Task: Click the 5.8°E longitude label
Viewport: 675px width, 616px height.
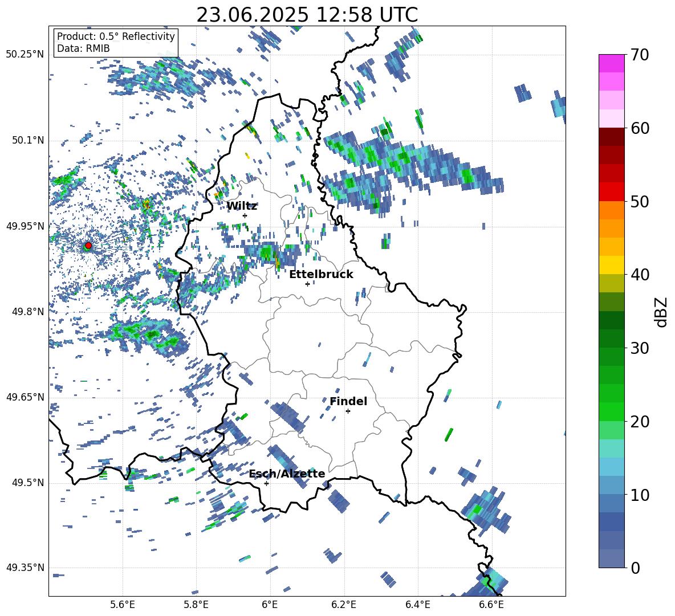Action: (x=196, y=605)
